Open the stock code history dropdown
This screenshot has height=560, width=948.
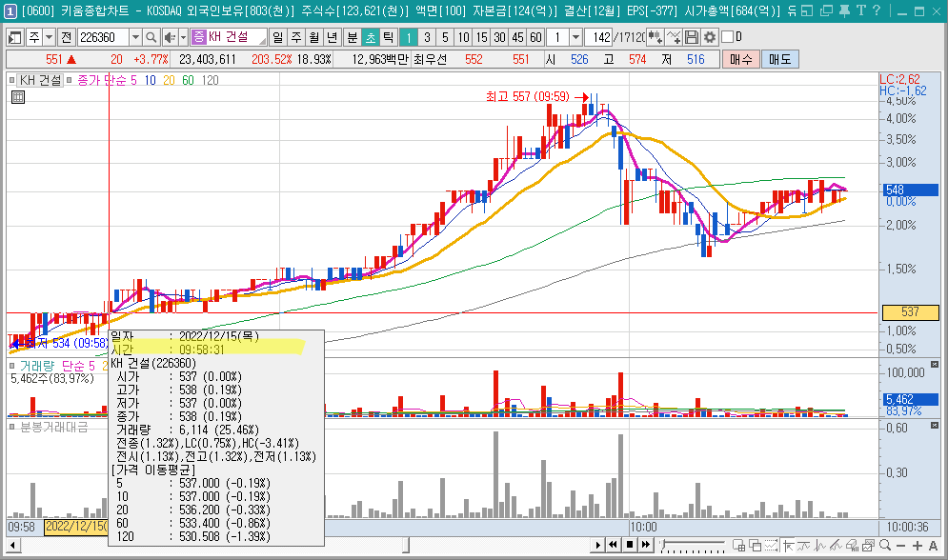click(x=135, y=37)
